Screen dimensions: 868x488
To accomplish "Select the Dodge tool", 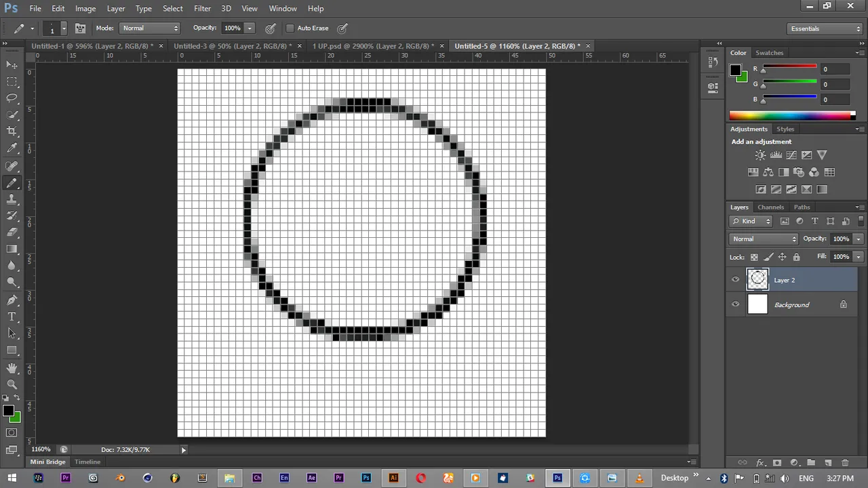I will click(x=12, y=282).
